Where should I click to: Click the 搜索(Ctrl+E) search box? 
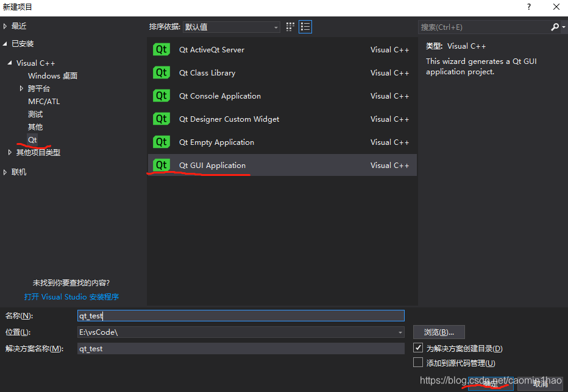(x=485, y=27)
